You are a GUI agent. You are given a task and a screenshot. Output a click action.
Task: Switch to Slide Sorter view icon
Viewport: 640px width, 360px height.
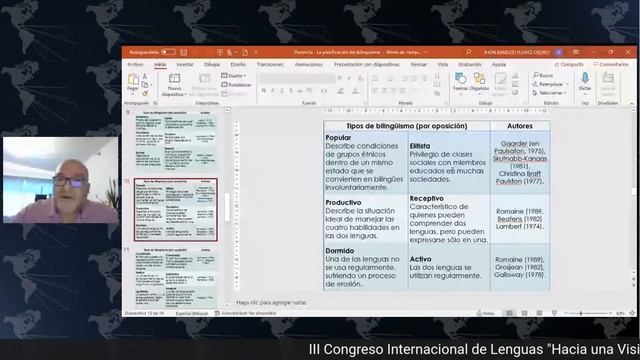coord(524,313)
